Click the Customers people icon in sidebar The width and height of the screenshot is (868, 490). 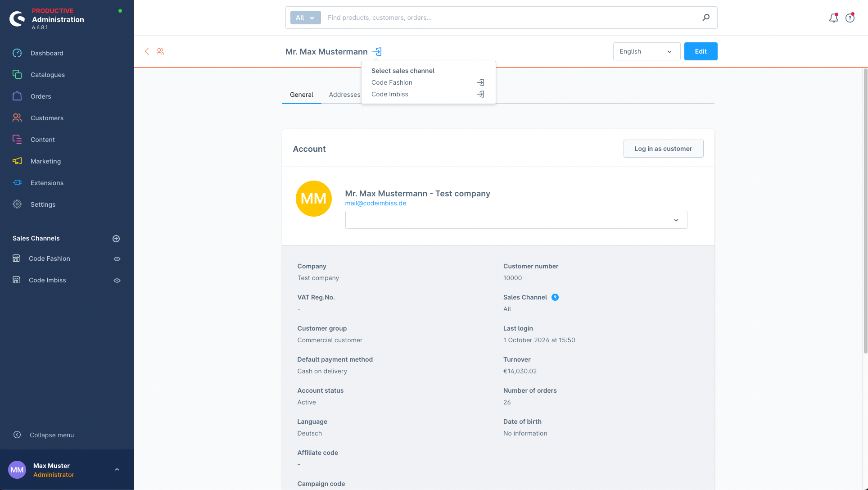[17, 118]
